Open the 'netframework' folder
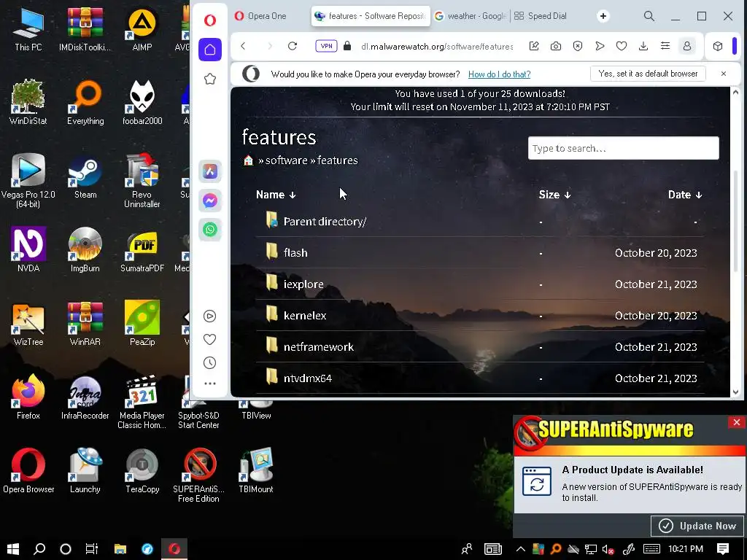 pyautogui.click(x=319, y=347)
